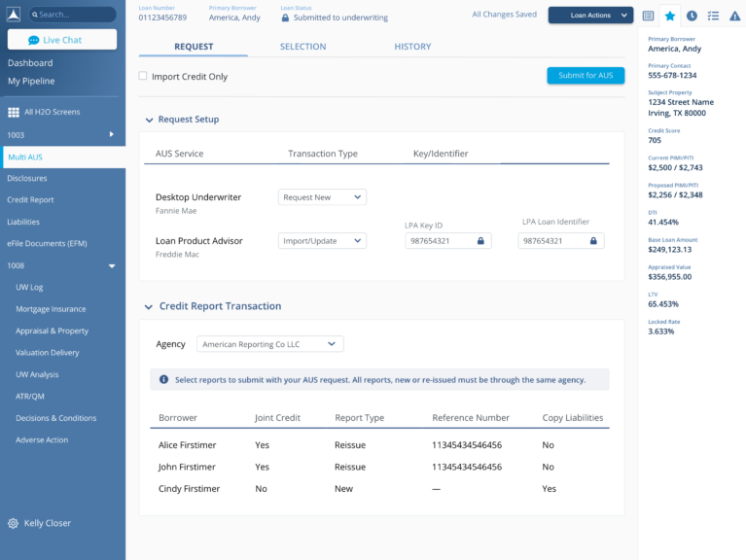Enable the Import Credit Only checkbox

[x=143, y=76]
